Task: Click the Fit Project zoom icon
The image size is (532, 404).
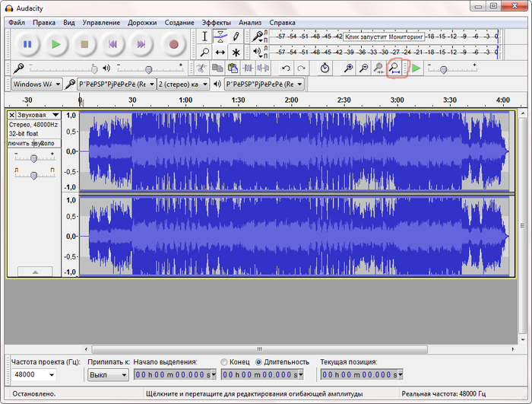Action: click(394, 68)
